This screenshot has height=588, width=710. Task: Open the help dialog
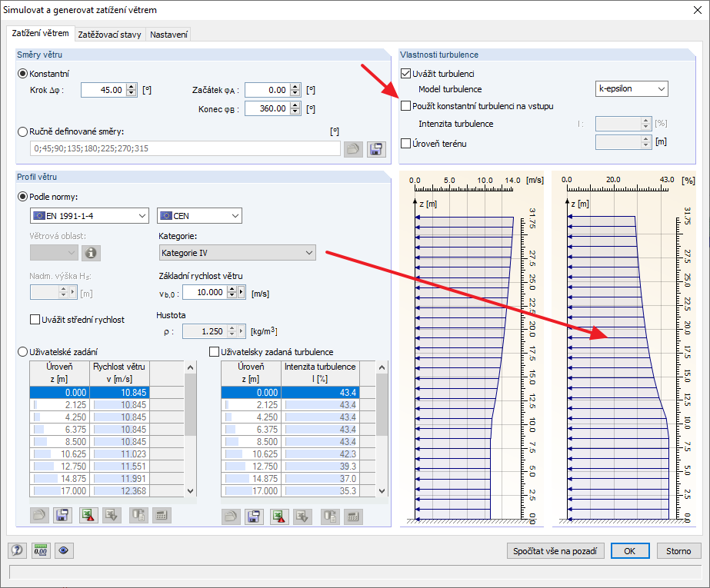[16, 550]
